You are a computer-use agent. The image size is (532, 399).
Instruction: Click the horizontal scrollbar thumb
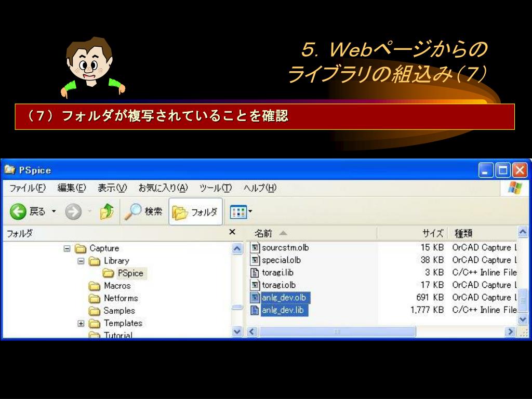[x=337, y=332]
